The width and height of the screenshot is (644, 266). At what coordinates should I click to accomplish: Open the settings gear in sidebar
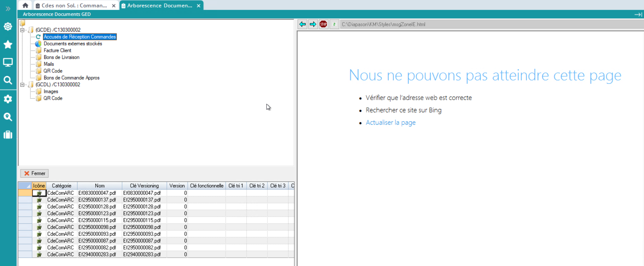click(x=8, y=99)
